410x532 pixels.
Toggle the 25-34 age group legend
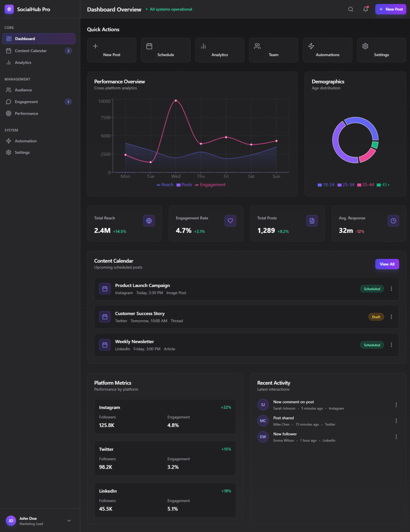click(346, 185)
